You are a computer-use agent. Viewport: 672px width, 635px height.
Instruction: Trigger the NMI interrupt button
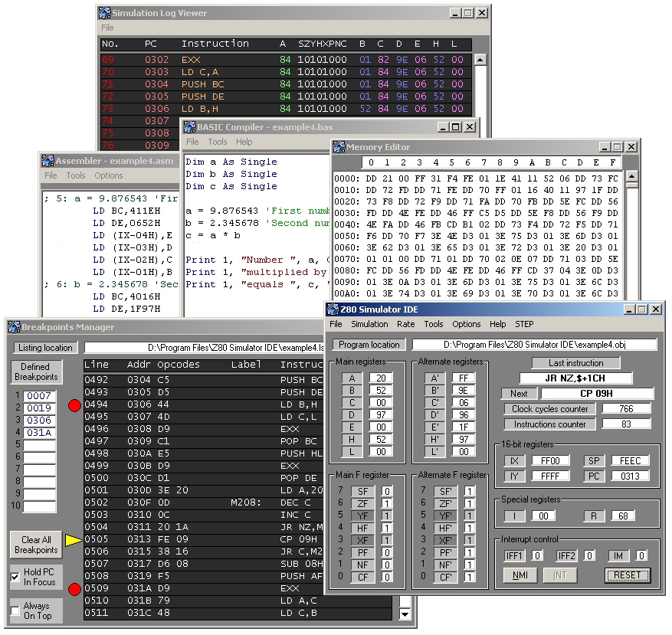[520, 575]
